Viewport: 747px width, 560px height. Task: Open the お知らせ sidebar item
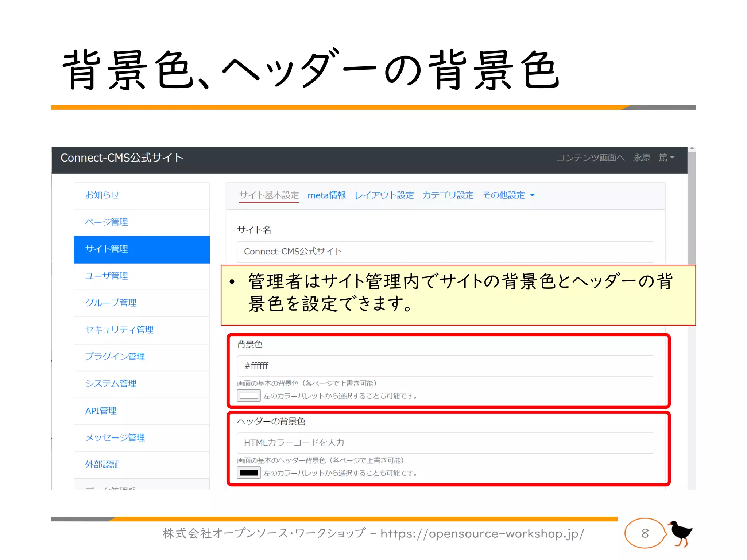pyautogui.click(x=142, y=195)
